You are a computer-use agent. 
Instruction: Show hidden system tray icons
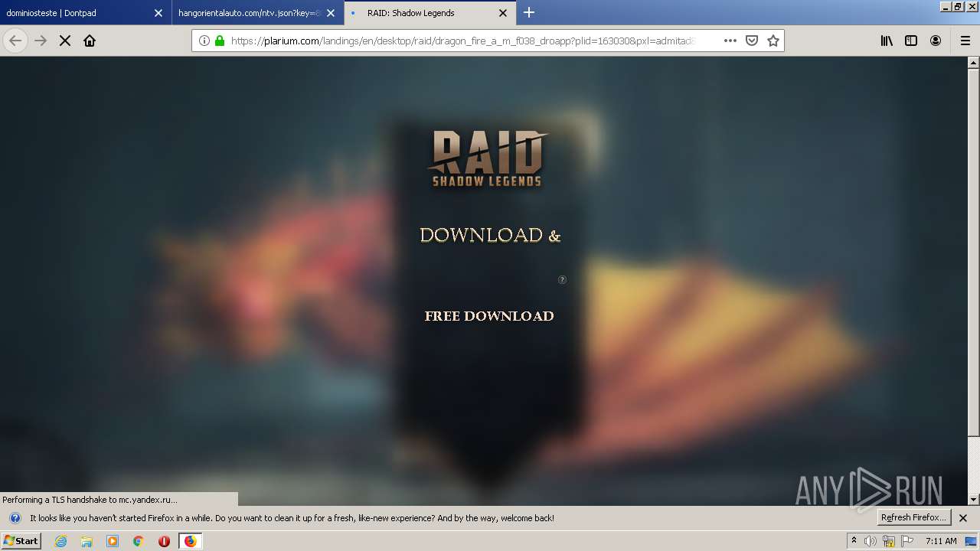pos(854,541)
